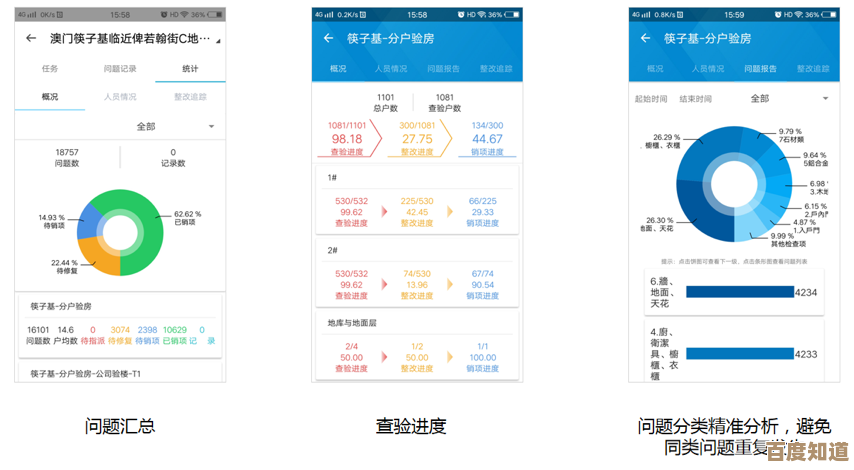The image size is (854, 470).
Task: Switch to 问题记录 tab on left screen
Action: tap(120, 69)
